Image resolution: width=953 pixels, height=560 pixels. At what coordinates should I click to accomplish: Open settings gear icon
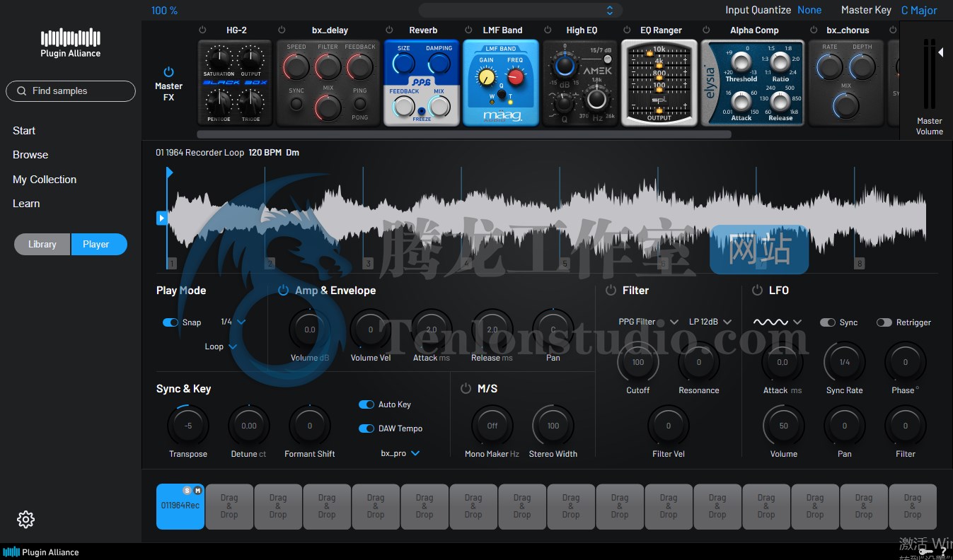point(25,520)
